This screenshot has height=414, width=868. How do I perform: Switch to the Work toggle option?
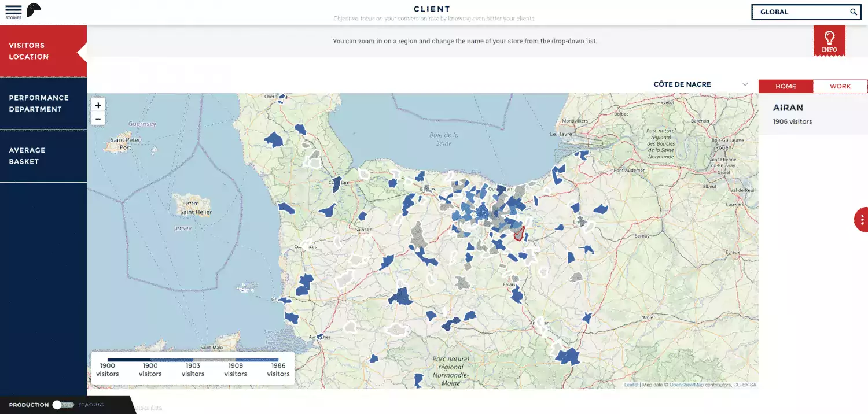tap(840, 86)
